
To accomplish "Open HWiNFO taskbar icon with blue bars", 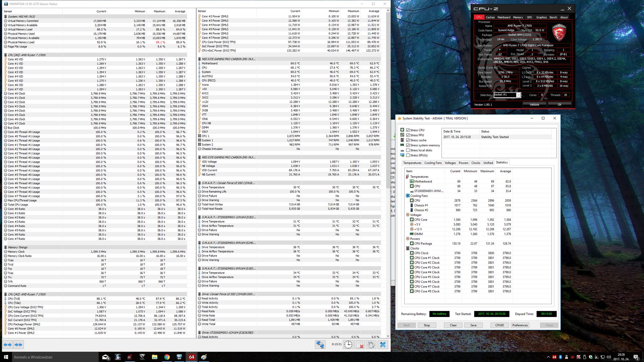I will click(x=179, y=357).
